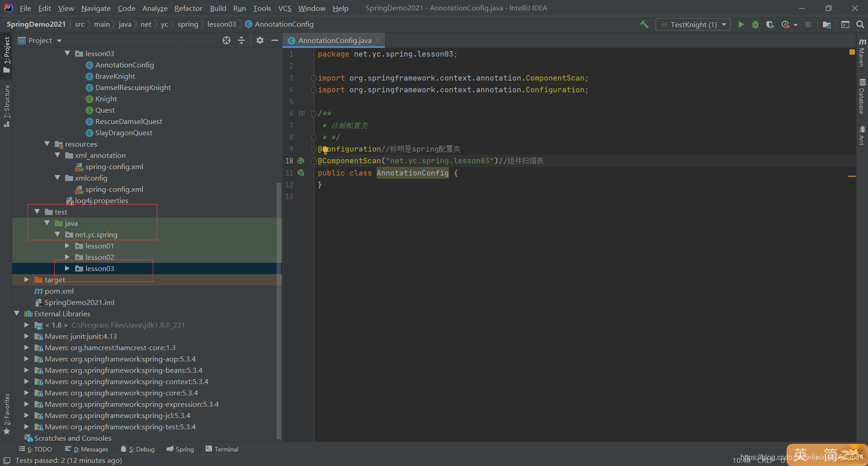Screen dimensions: 868x466
Task: Toggle the Structure tool window sidebar
Action: (x=6, y=105)
